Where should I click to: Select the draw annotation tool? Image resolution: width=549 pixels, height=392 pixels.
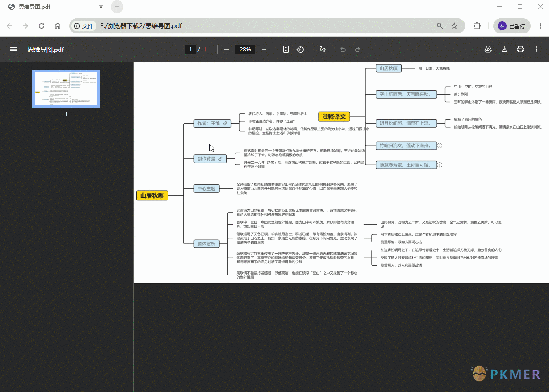(323, 49)
